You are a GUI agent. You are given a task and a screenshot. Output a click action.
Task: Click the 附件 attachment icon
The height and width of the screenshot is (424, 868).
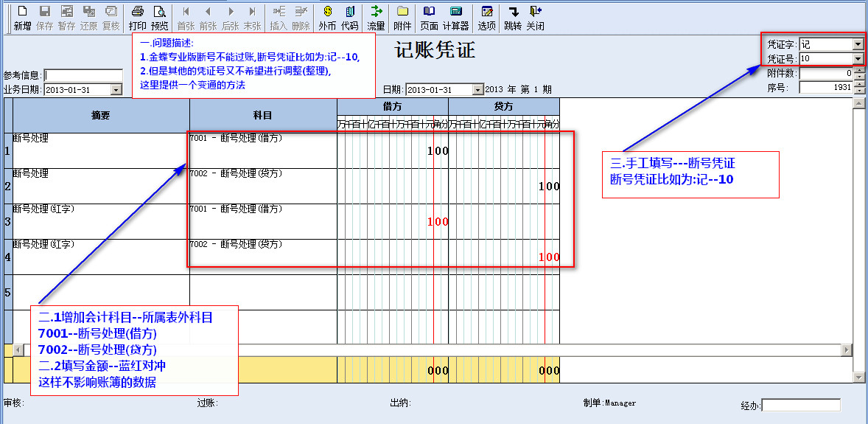(402, 18)
